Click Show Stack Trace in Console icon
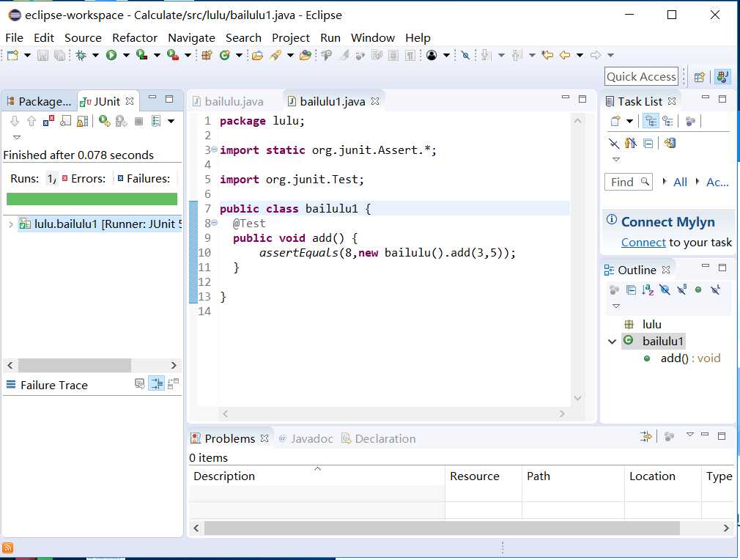740x560 pixels. tap(140, 384)
